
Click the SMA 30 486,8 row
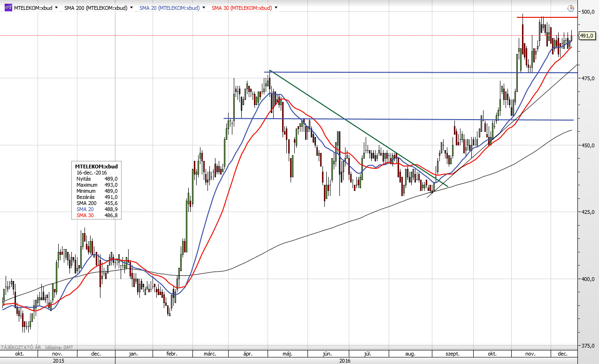(x=97, y=215)
